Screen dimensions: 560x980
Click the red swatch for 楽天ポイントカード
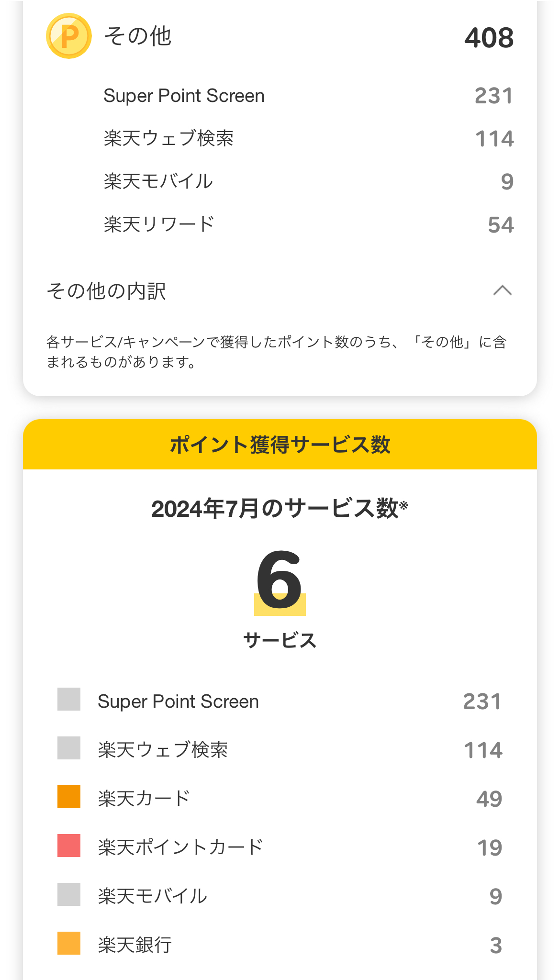(x=69, y=846)
